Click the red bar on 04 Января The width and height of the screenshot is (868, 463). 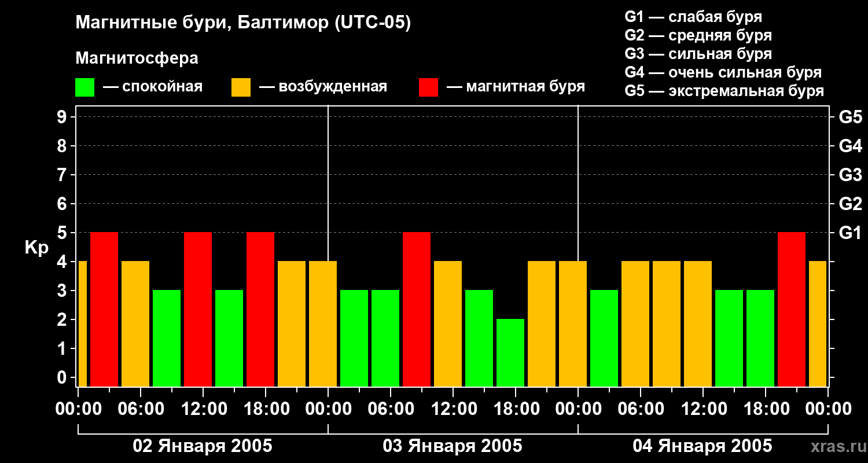[792, 309]
